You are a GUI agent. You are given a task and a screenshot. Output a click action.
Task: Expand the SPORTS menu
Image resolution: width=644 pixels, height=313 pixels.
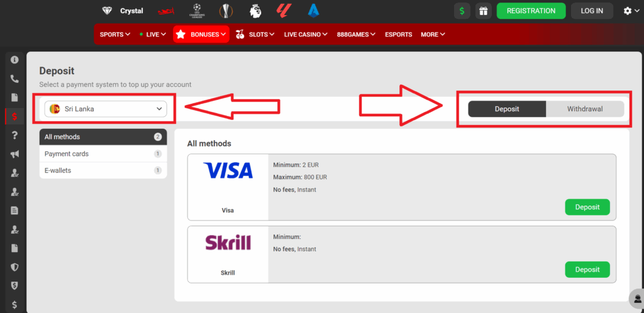pyautogui.click(x=115, y=35)
